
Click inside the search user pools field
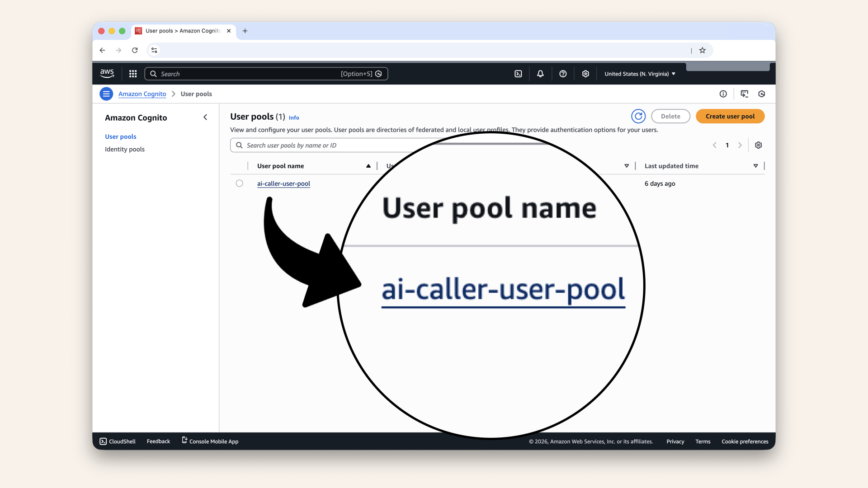coord(316,145)
